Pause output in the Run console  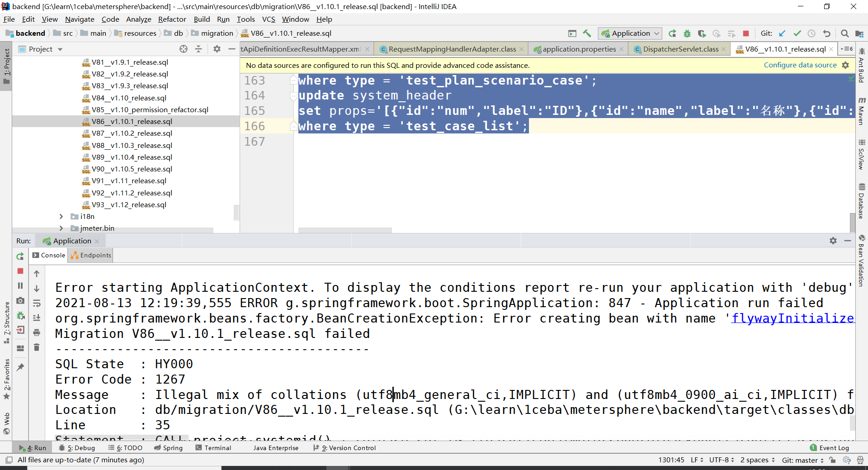pos(20,285)
